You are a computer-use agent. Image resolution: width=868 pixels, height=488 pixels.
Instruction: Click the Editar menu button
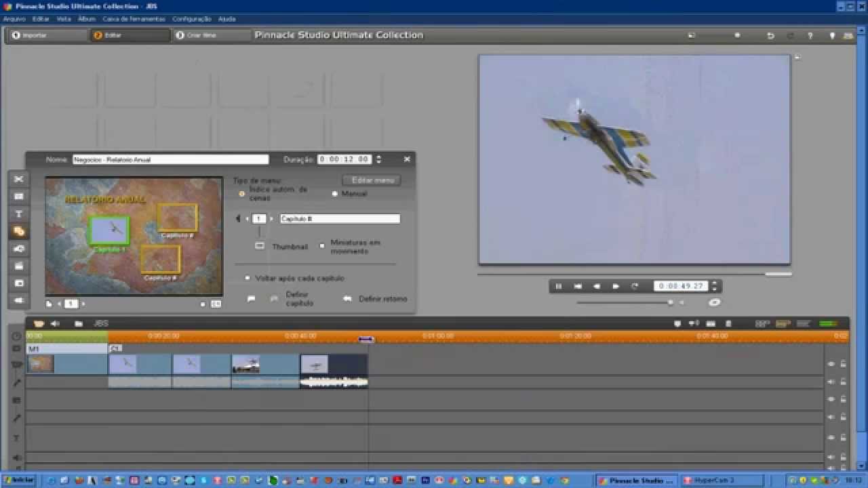pos(372,180)
